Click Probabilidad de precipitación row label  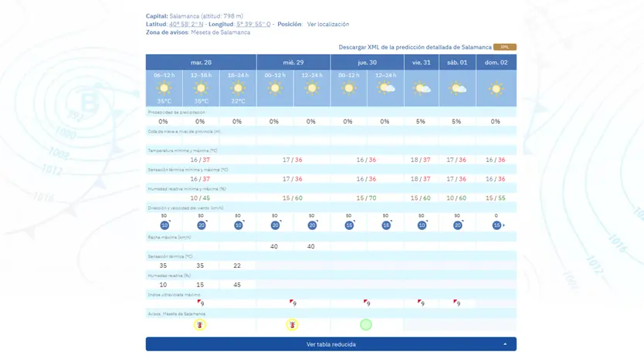(x=177, y=112)
